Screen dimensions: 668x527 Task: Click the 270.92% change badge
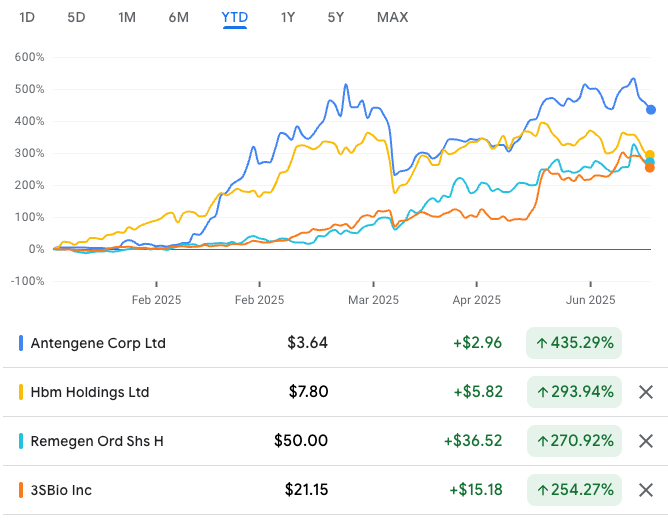click(574, 441)
